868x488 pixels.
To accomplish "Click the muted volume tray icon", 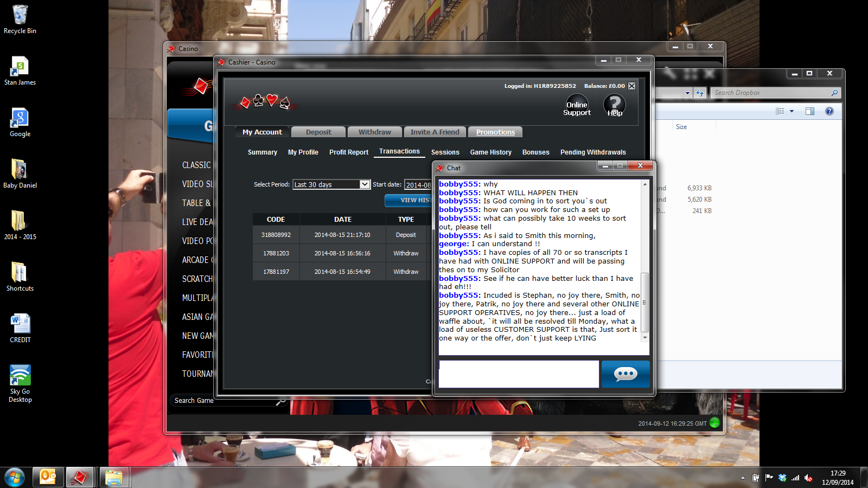I will 808,478.
